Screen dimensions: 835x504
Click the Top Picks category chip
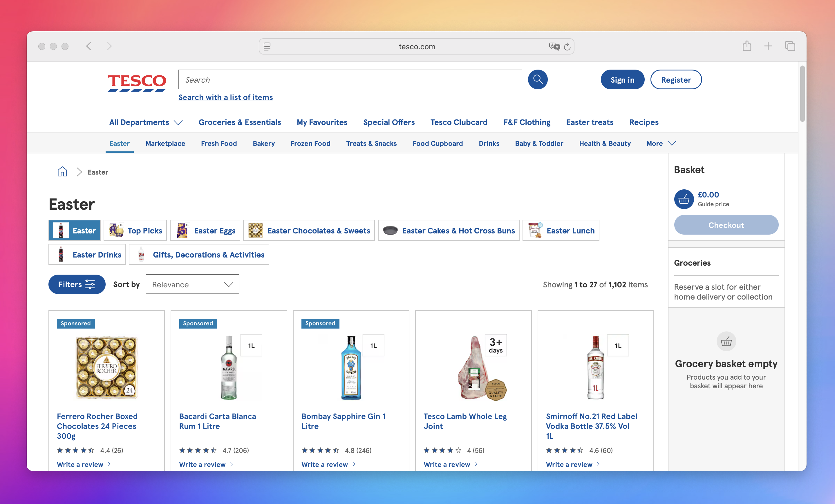click(135, 230)
